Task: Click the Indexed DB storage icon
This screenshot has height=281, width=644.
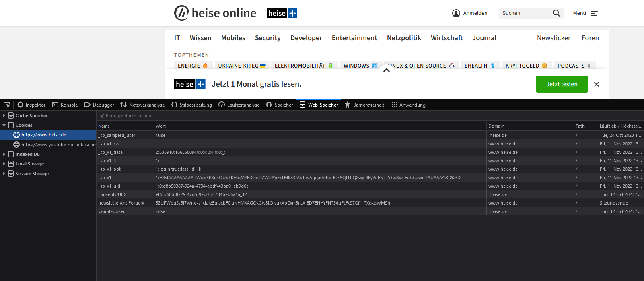Action: [x=11, y=154]
